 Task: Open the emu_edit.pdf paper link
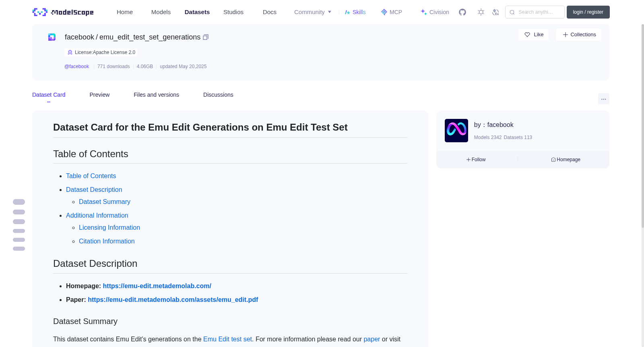(x=173, y=299)
